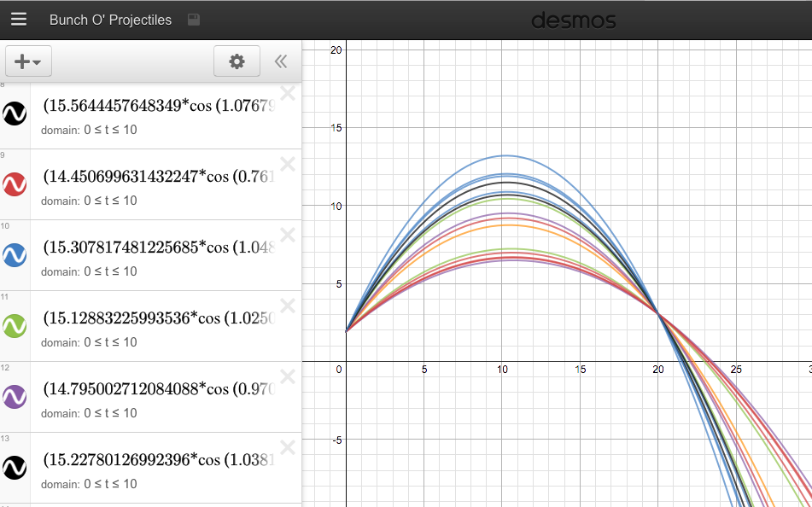Click the blue curve style icon on expression 10
This screenshot has height=507, width=812.
(15, 254)
